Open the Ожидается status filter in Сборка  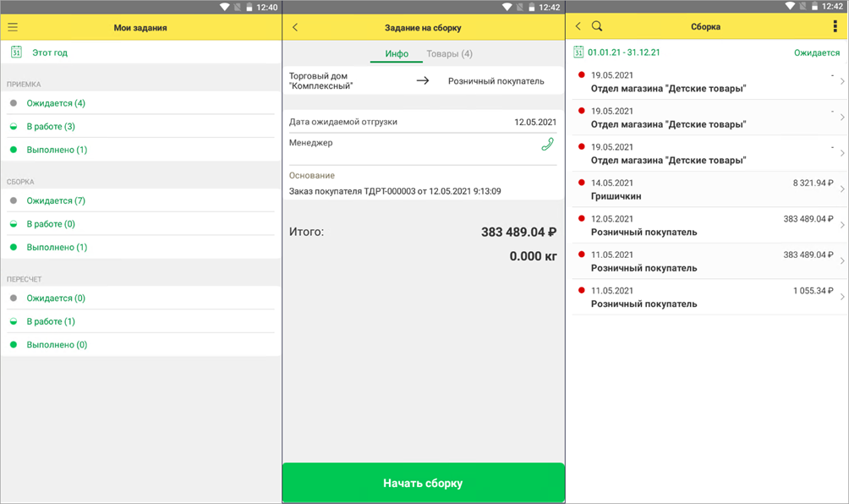[x=816, y=52]
